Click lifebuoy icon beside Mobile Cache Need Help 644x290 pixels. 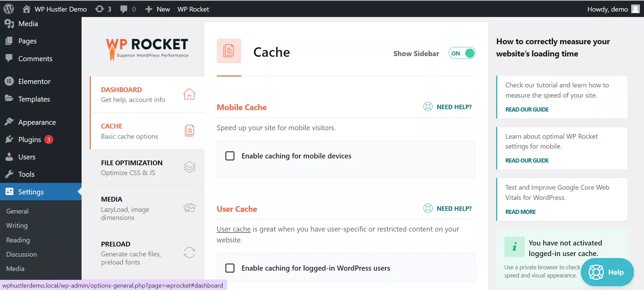tap(428, 107)
